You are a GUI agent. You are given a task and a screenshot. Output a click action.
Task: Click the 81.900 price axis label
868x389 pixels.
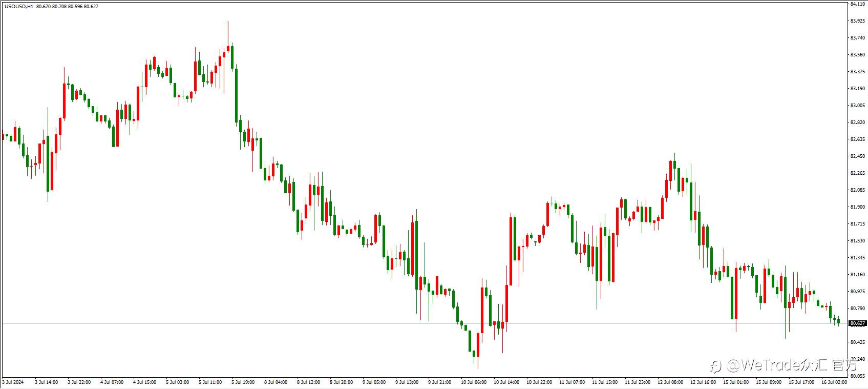tap(857, 207)
